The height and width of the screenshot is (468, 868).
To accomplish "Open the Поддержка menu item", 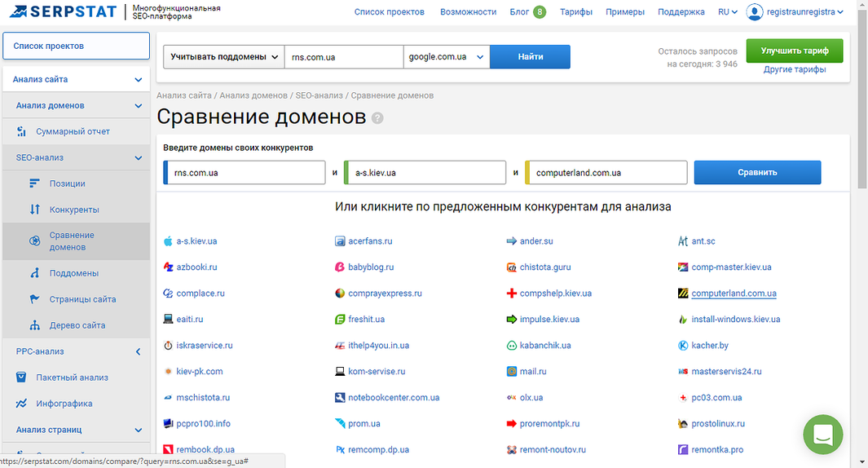I will point(681,11).
